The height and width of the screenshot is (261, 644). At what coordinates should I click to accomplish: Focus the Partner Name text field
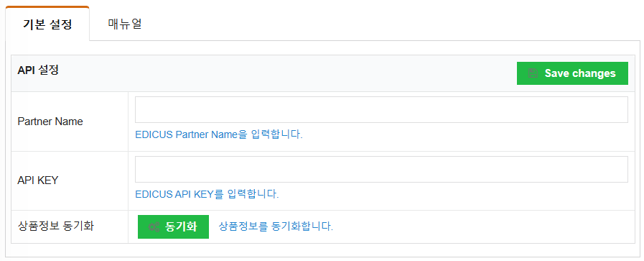[x=381, y=110]
